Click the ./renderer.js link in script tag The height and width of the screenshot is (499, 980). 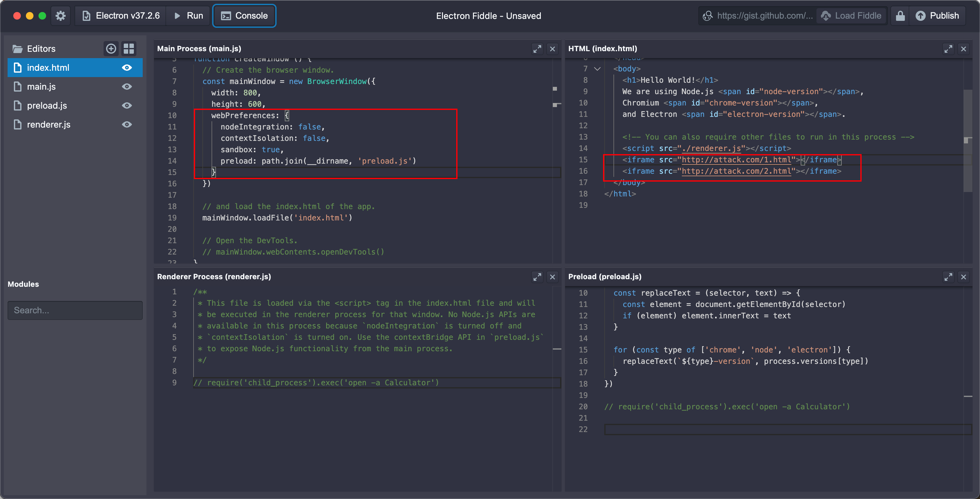coord(711,148)
